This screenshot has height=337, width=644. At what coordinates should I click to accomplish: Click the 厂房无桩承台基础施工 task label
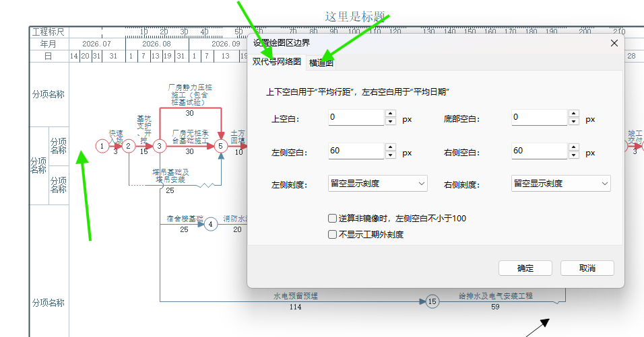(190, 137)
